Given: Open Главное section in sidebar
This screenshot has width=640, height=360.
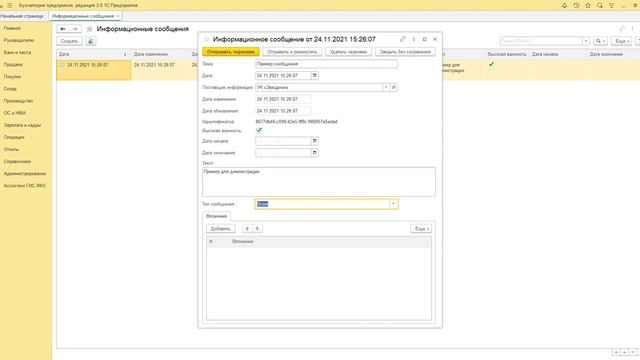Looking at the screenshot, I should click(x=12, y=28).
